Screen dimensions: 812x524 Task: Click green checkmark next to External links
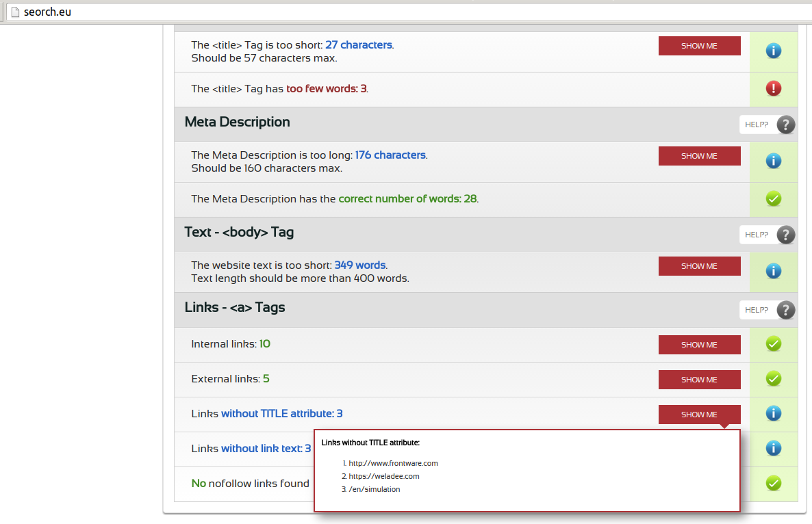[774, 378]
